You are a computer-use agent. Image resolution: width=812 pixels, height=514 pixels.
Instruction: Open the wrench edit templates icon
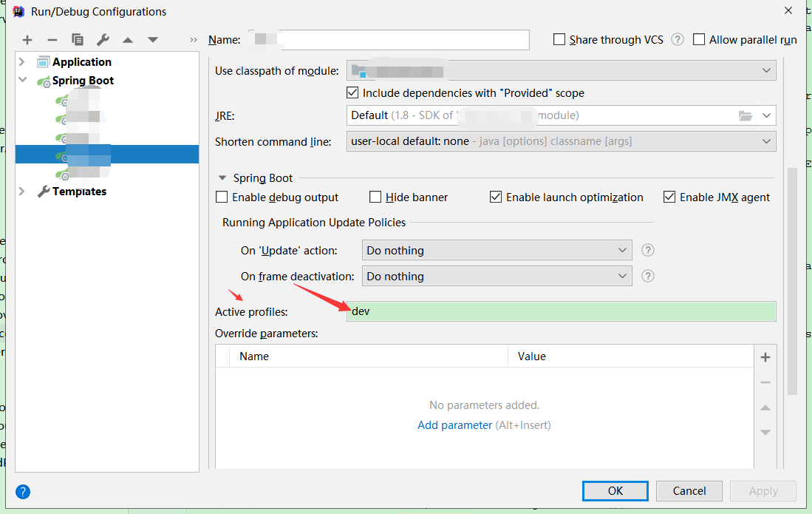click(103, 40)
